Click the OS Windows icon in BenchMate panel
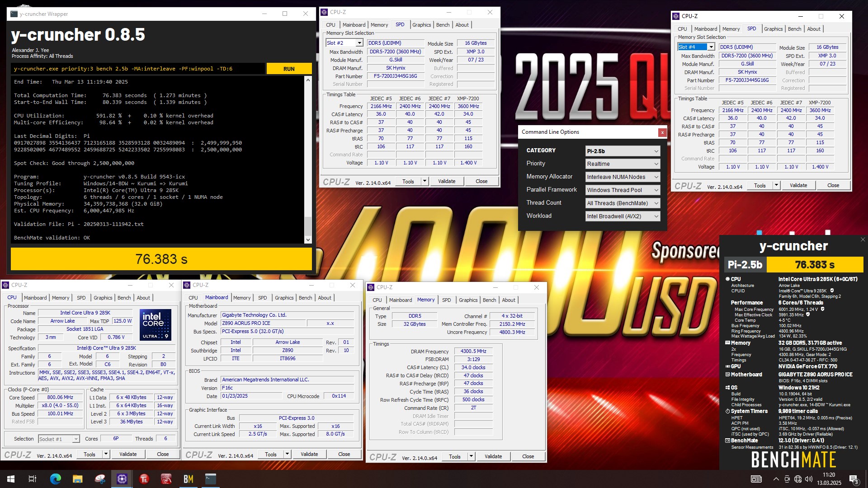The height and width of the screenshot is (488, 868). 727,388
